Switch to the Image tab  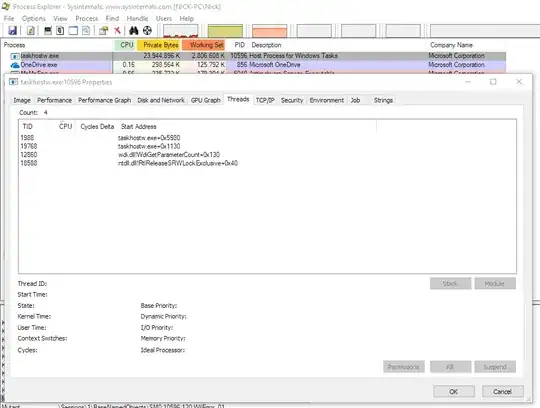[22, 100]
